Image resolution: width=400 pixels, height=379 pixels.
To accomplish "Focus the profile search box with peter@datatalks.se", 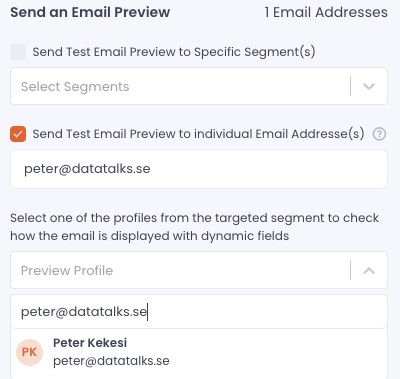I will [x=199, y=312].
